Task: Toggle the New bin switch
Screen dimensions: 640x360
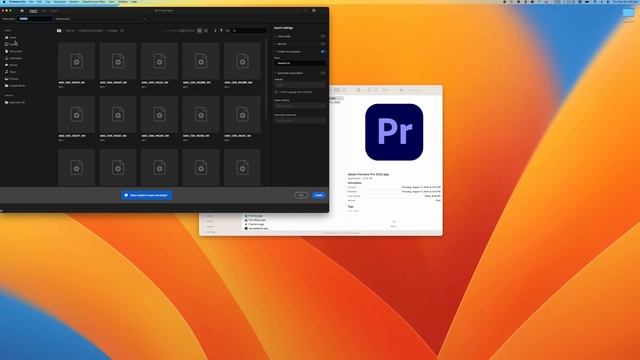Action: (323, 44)
